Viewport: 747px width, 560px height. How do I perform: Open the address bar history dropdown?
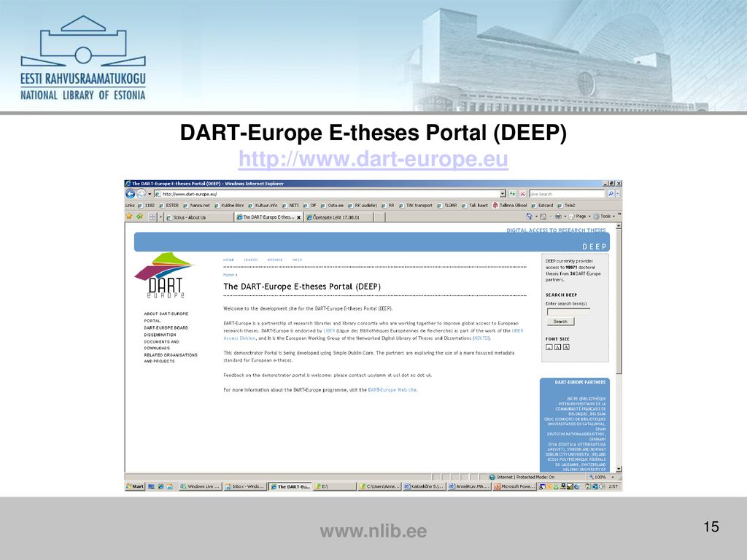click(502, 194)
